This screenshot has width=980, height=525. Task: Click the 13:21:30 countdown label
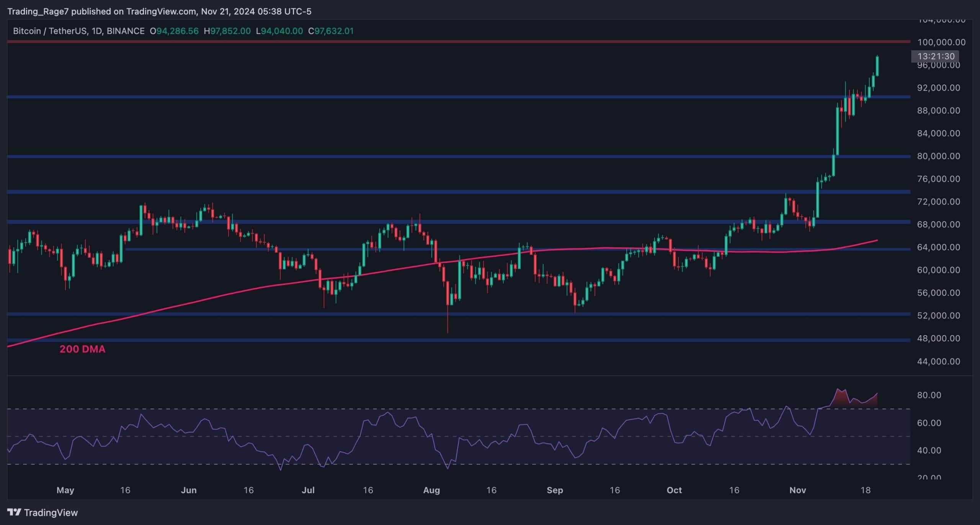pos(936,56)
